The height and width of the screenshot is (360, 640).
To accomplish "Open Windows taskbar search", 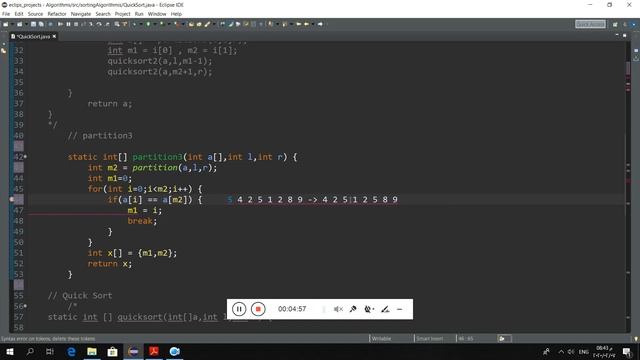I will pyautogui.click(x=30, y=351).
